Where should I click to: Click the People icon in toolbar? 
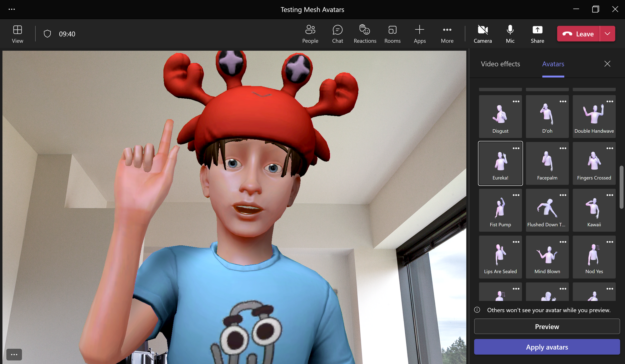pyautogui.click(x=310, y=33)
